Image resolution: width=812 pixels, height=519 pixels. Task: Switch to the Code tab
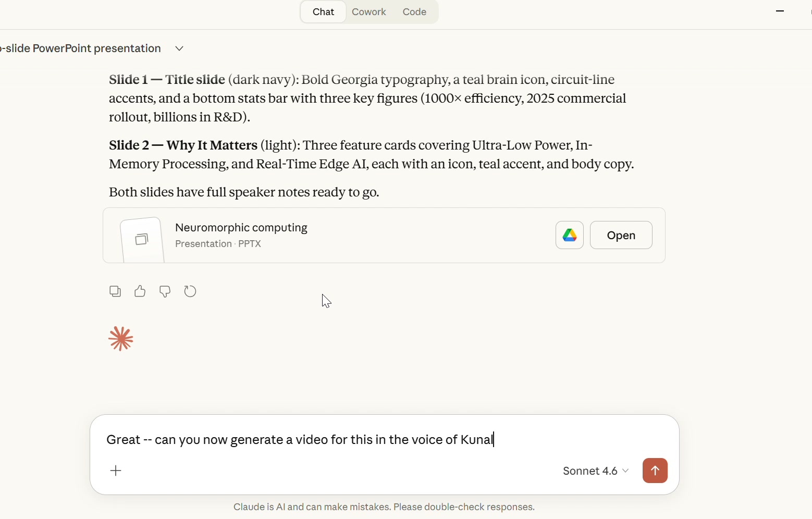[x=414, y=12]
